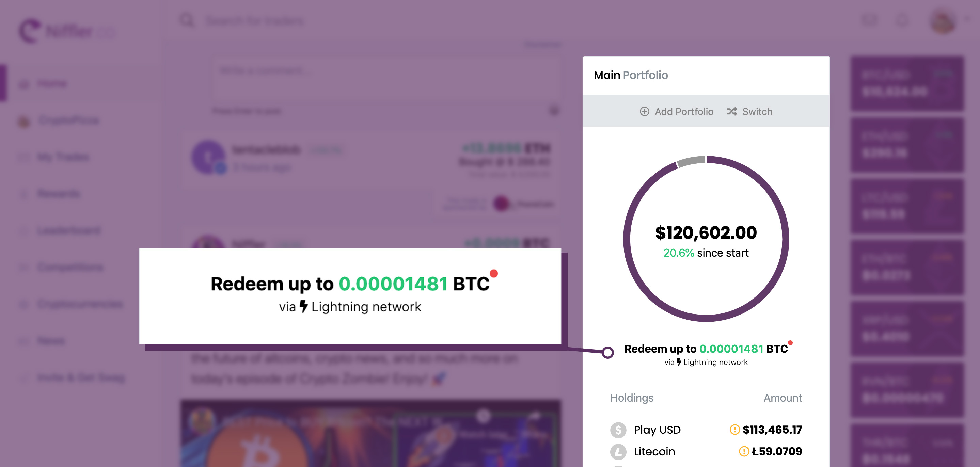Click the magnifier search icon in header
980x467 pixels.
187,20
